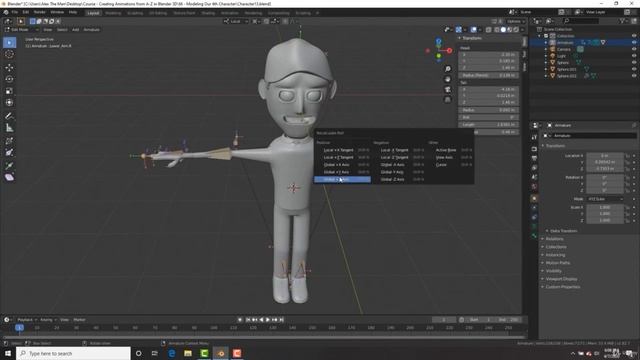Select the Move tool
This screenshot has height=360, width=640.
pyautogui.click(x=9, y=67)
